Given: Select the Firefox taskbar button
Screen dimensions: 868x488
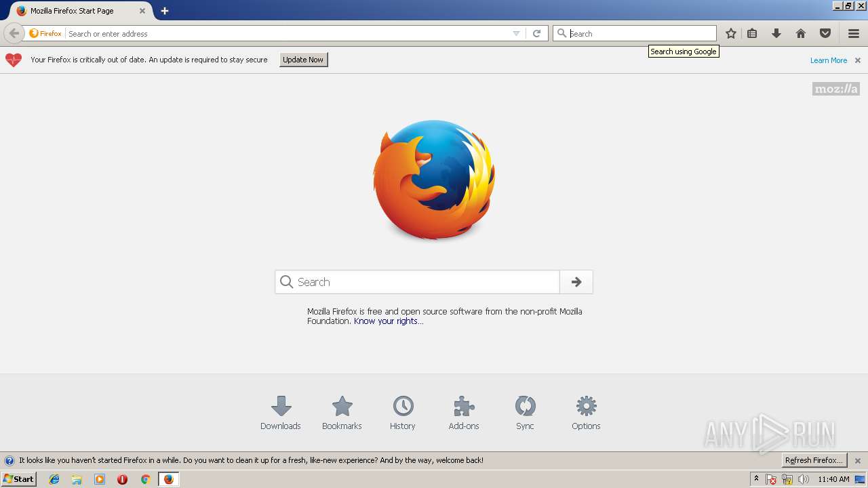Looking at the screenshot, I should click(x=168, y=479).
